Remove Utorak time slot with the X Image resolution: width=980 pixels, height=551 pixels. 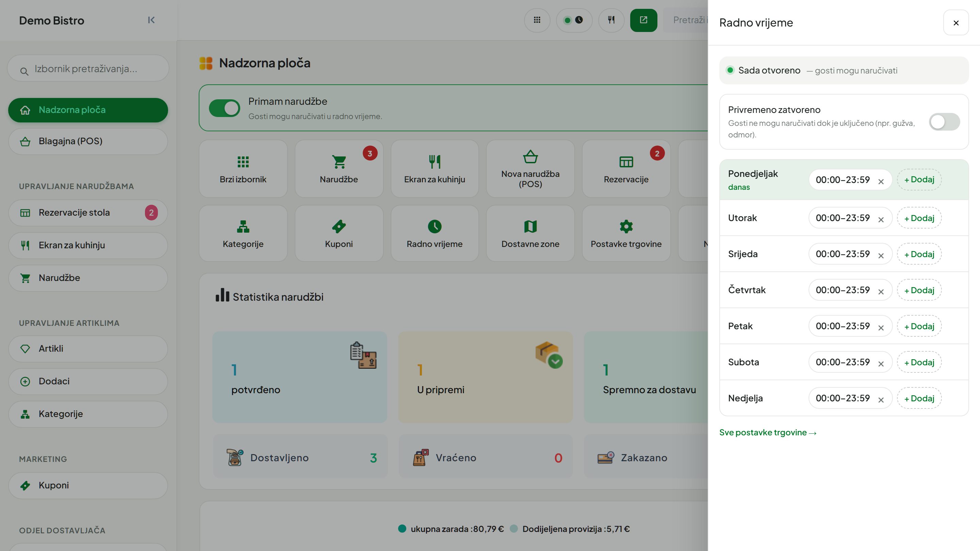881,219
